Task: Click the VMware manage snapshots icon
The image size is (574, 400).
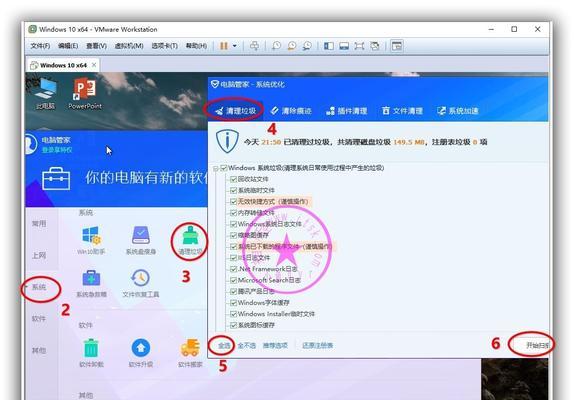Action: pos(307,46)
